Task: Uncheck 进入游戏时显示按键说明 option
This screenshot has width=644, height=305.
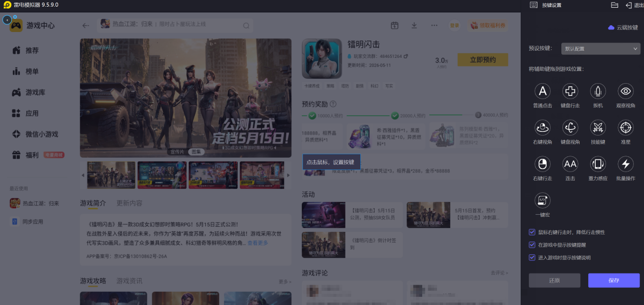Action: [532, 257]
